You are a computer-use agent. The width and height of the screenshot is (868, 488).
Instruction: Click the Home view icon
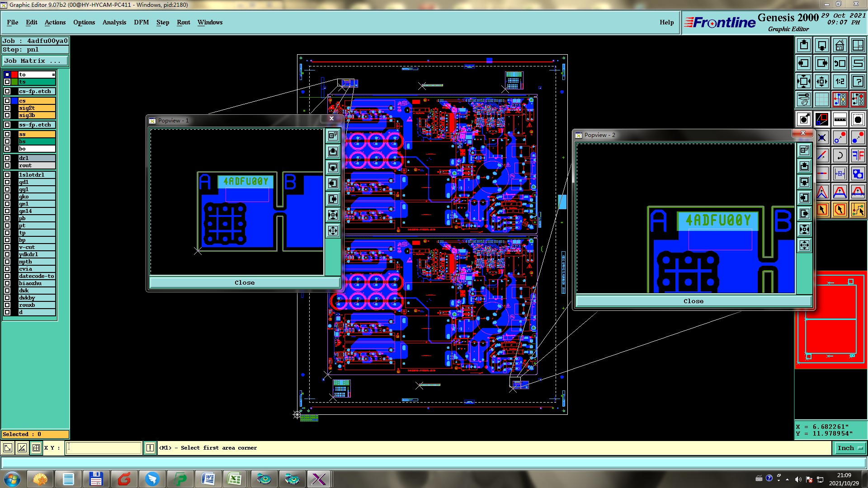pyautogui.click(x=840, y=45)
